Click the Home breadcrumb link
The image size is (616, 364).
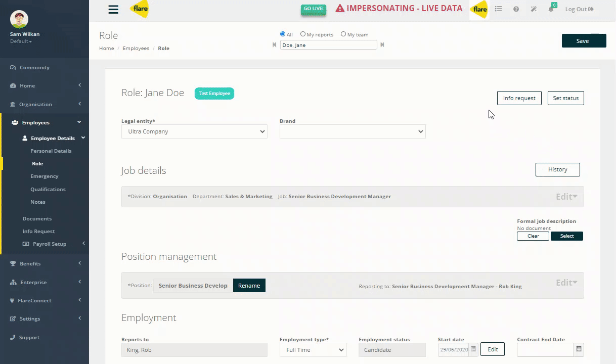[107, 49]
